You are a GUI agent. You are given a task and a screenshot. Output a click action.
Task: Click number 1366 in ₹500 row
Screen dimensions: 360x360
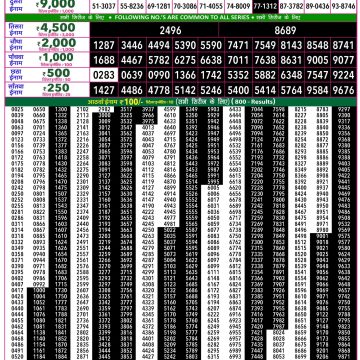(185, 75)
